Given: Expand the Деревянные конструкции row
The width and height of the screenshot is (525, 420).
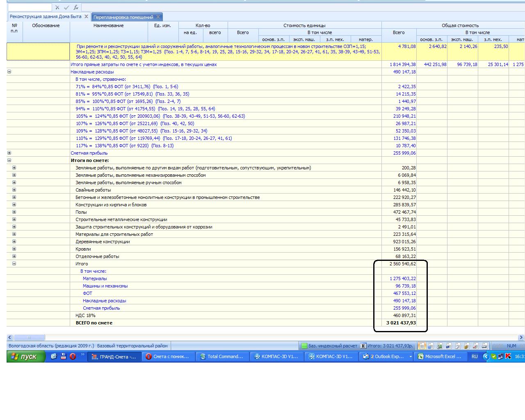Looking at the screenshot, I should (x=14, y=242).
